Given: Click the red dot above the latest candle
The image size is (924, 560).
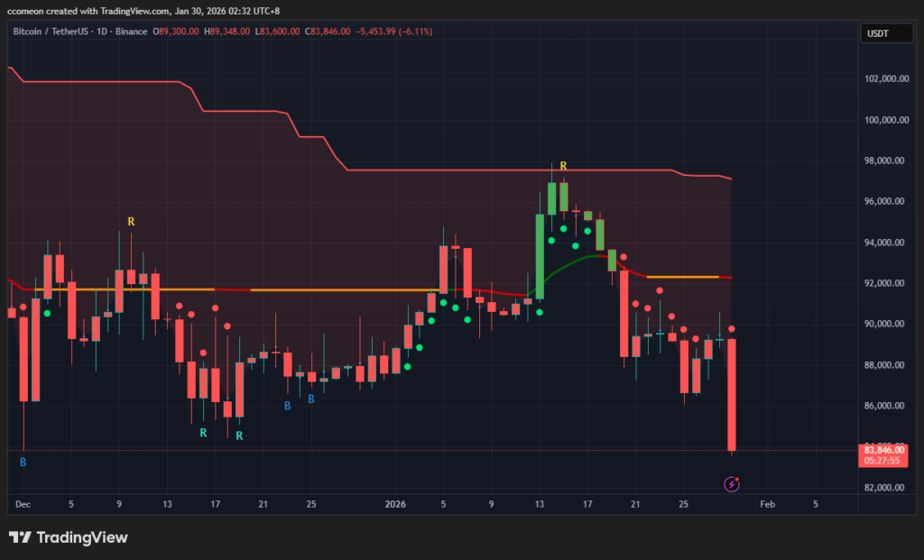Looking at the screenshot, I should (x=732, y=329).
